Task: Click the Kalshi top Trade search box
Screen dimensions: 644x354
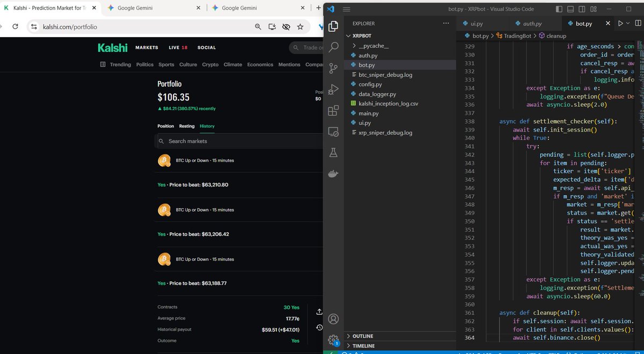Action: tap(306, 48)
